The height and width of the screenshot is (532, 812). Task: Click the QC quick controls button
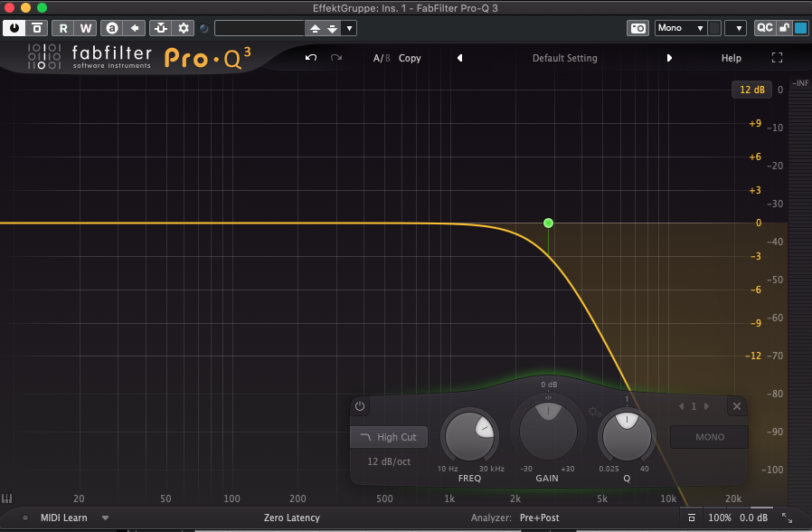coord(765,28)
